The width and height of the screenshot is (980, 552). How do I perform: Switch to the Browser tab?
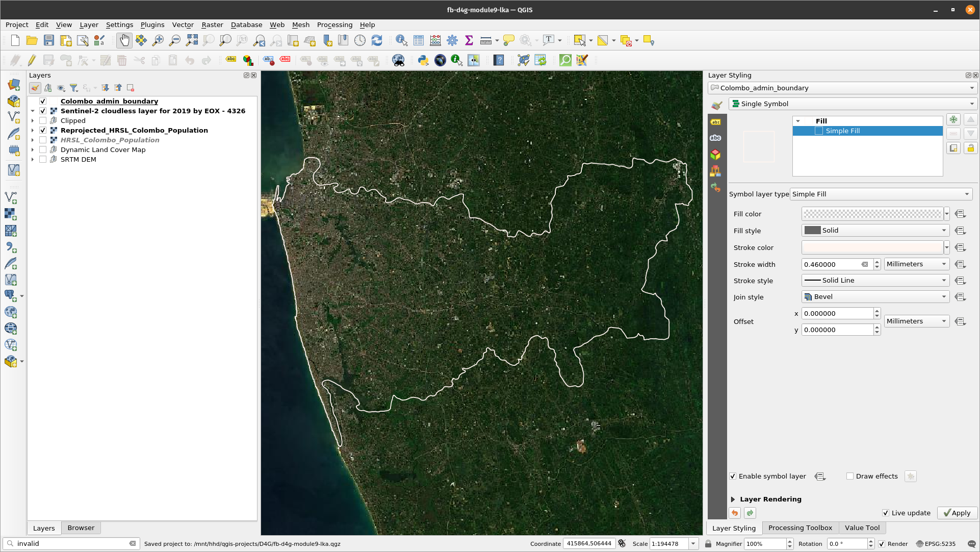tap(81, 528)
